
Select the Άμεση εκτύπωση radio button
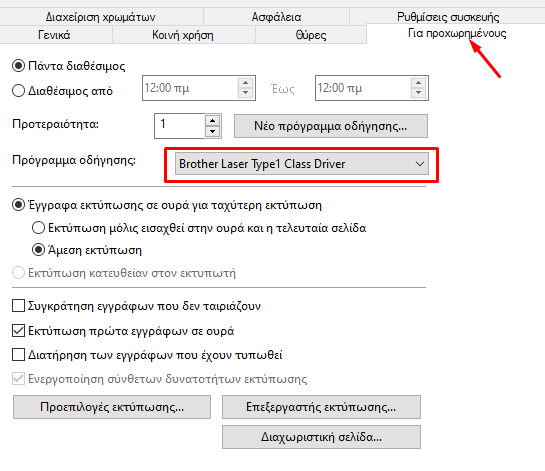[x=38, y=250]
